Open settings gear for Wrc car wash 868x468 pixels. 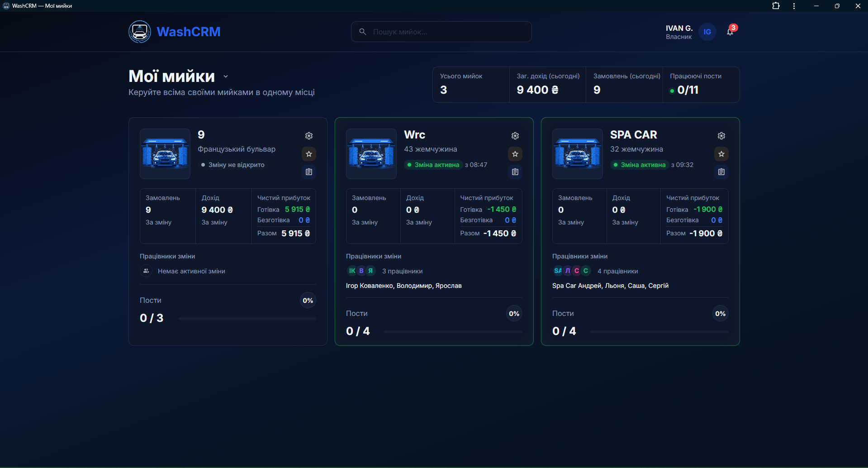click(x=515, y=136)
